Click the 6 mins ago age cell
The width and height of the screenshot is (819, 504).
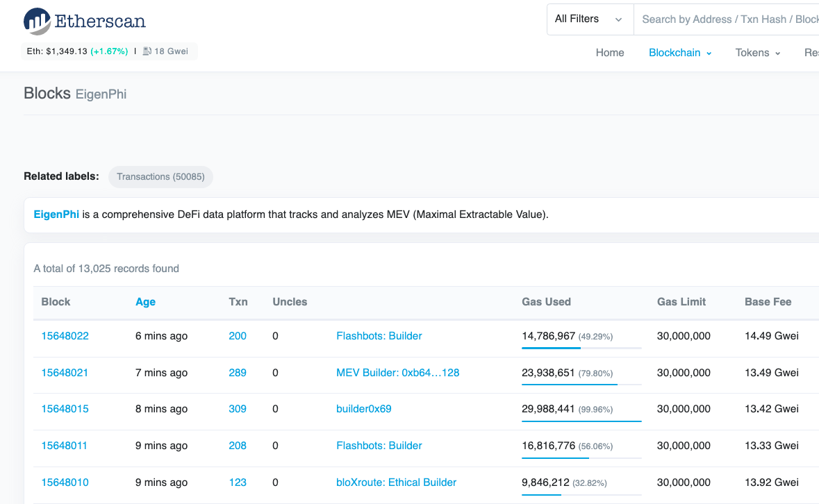(161, 336)
